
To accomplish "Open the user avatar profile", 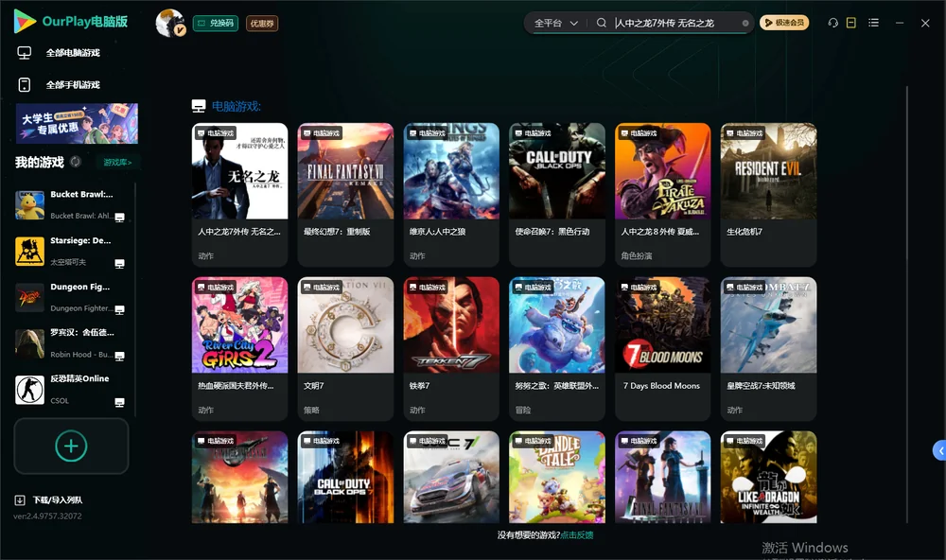I will click(170, 23).
